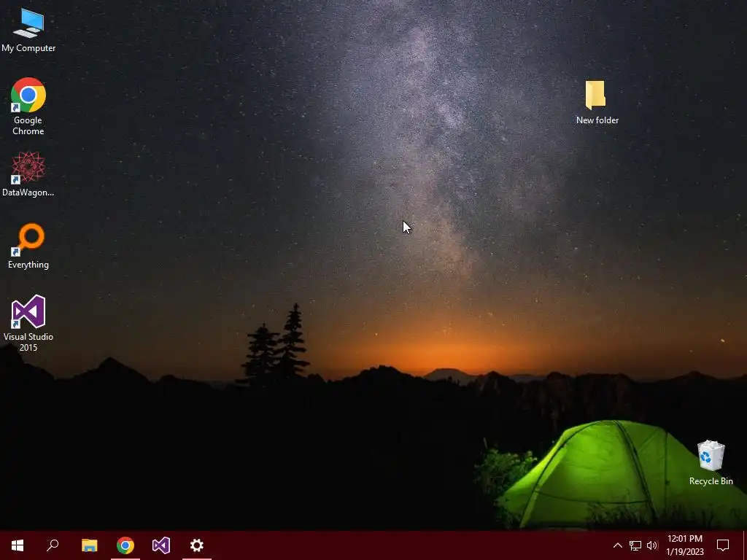Open the volume speaker tray icon

652,545
